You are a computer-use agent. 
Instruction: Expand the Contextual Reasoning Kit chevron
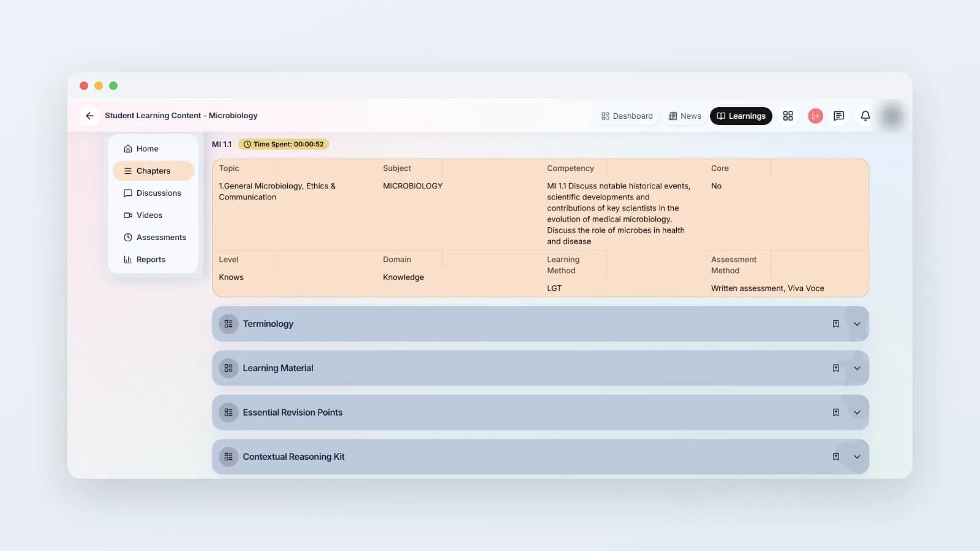(857, 457)
